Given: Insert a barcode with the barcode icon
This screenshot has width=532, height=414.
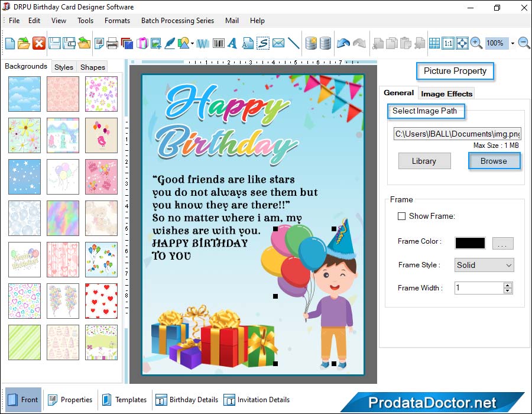Looking at the screenshot, I should point(219,43).
